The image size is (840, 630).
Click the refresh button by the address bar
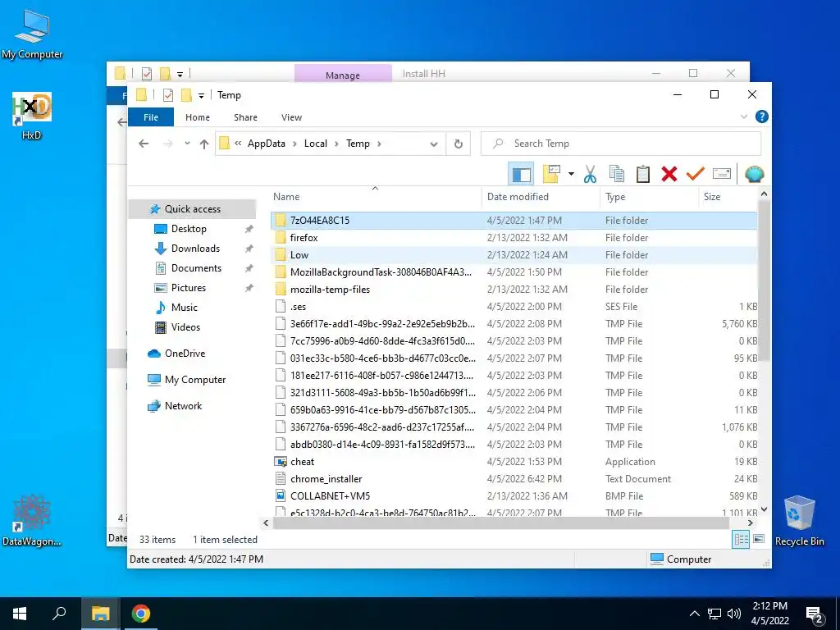(x=458, y=144)
